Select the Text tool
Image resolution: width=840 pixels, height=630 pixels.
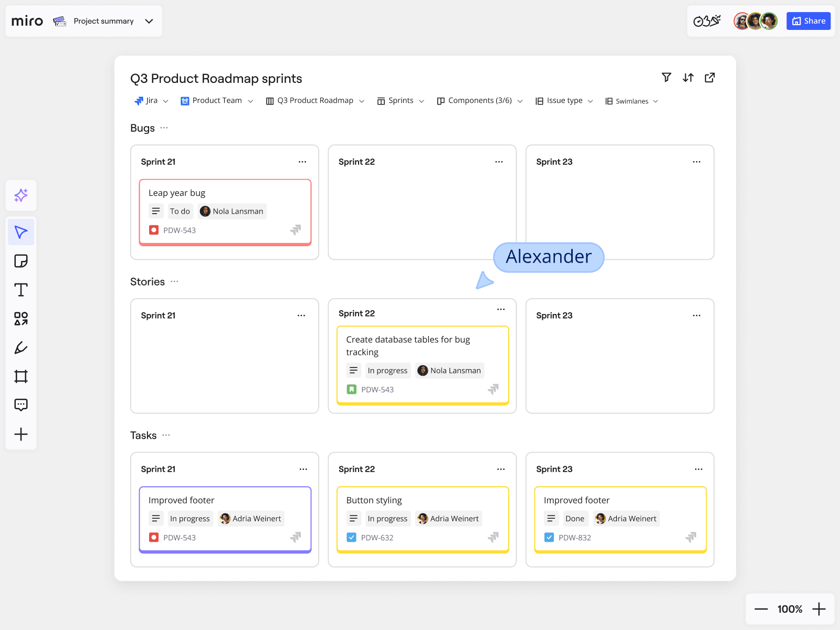coord(21,290)
